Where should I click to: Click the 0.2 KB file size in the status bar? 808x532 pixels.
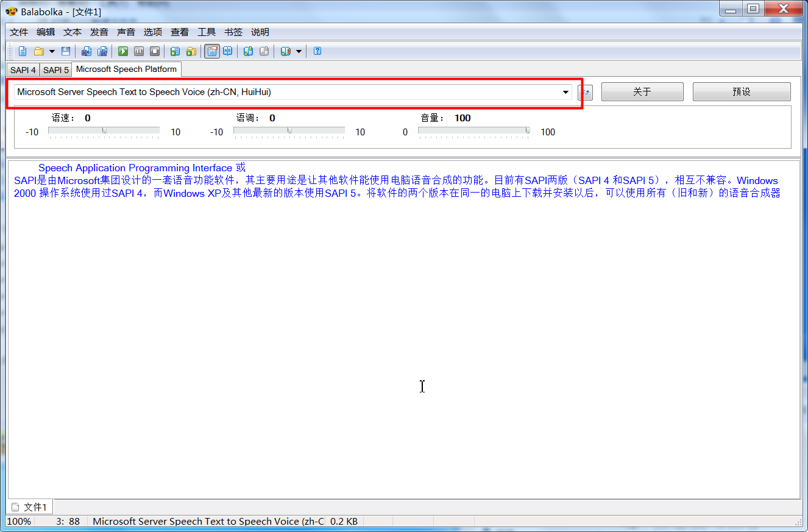[344, 522]
